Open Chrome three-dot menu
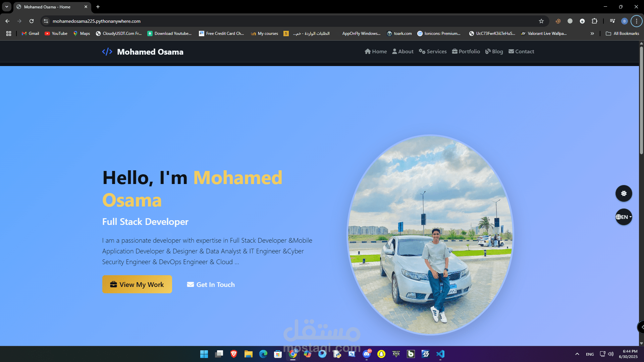This screenshot has height=362, width=644. [x=636, y=21]
